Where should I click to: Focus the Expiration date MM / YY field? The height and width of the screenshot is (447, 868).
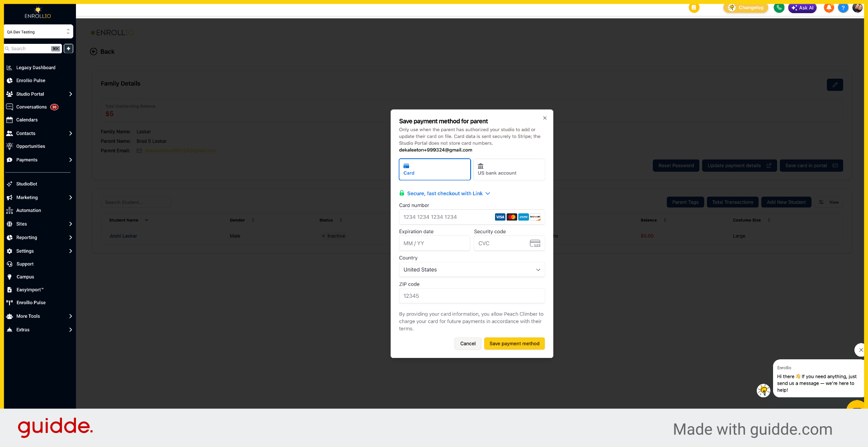pyautogui.click(x=434, y=243)
